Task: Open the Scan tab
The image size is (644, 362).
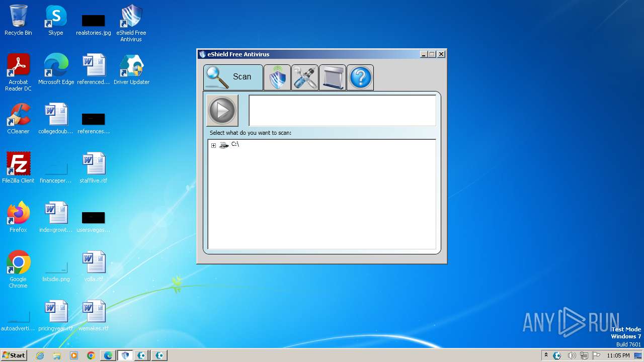Action: pos(233,77)
